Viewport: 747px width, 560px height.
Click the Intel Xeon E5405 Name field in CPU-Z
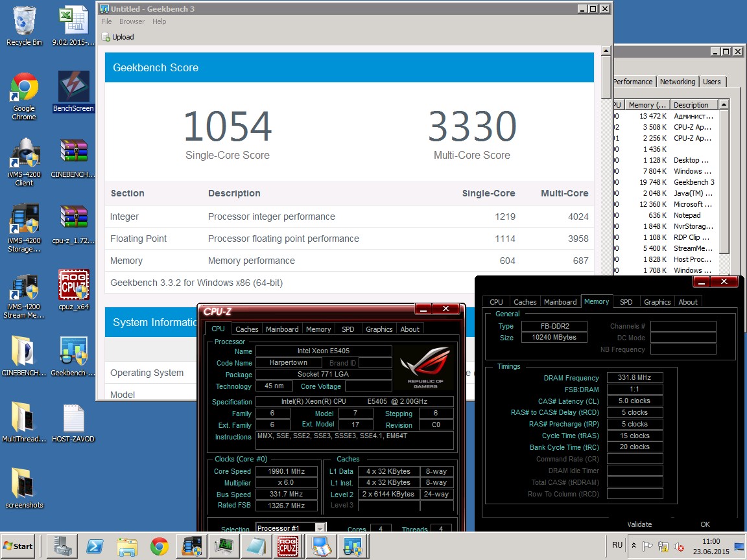pos(324,351)
